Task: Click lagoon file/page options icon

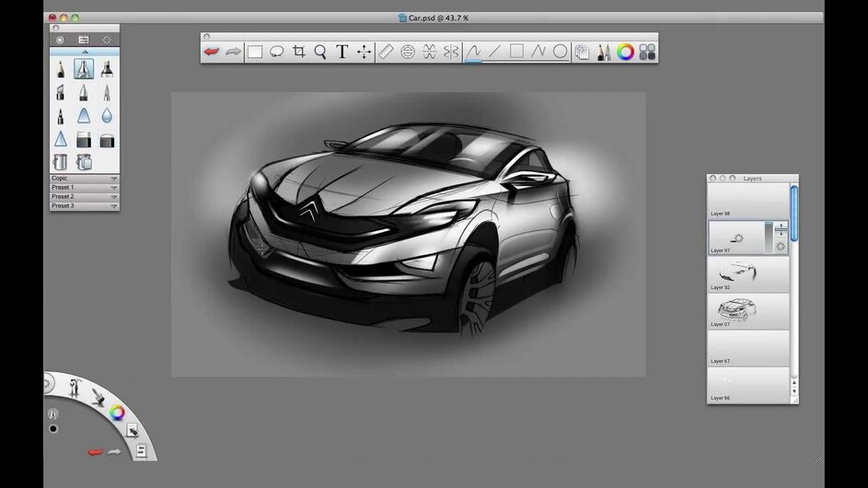Action: coord(141,450)
